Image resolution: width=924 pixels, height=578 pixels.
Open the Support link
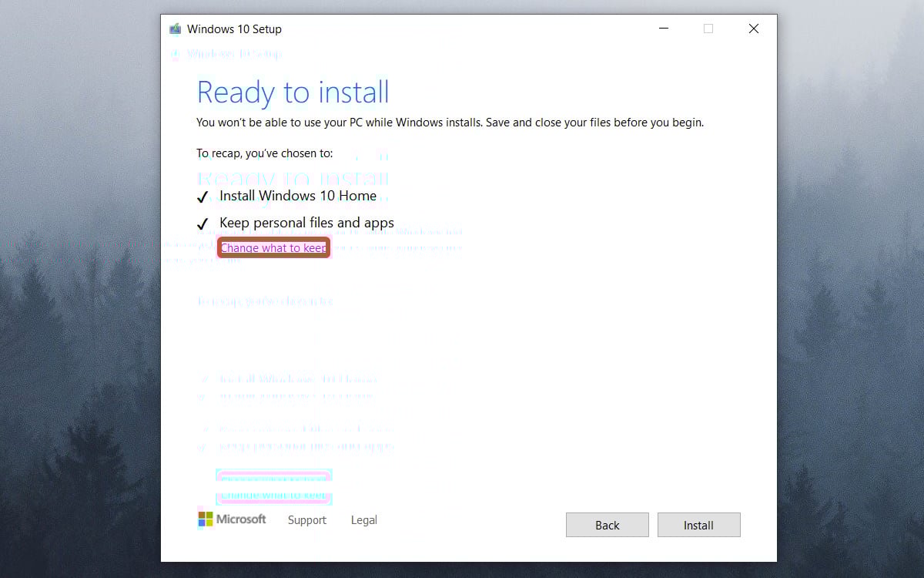(x=307, y=520)
